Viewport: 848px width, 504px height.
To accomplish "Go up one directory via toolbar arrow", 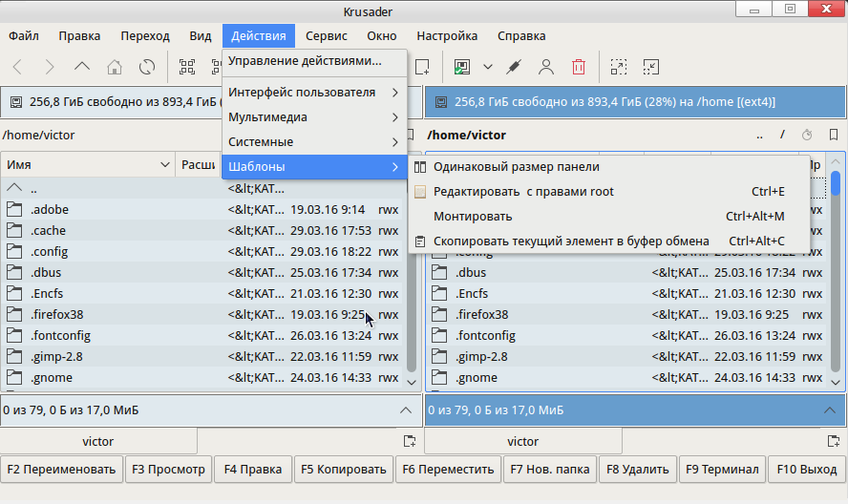I will [82, 67].
